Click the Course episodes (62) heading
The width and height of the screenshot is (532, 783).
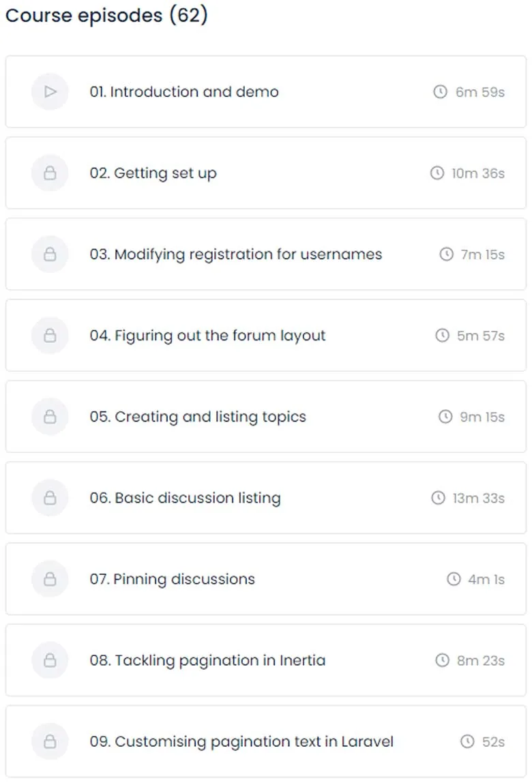(106, 15)
